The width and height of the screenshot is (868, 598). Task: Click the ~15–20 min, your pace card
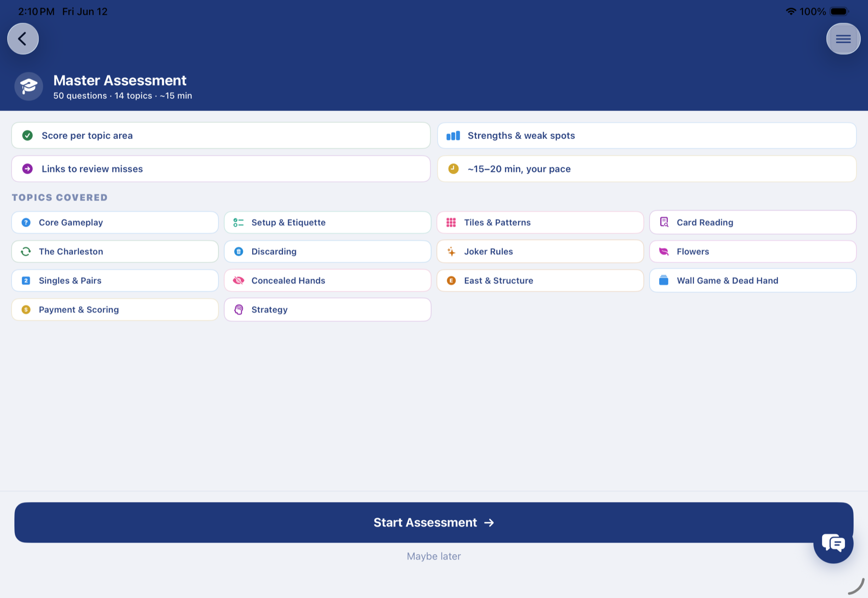(647, 169)
